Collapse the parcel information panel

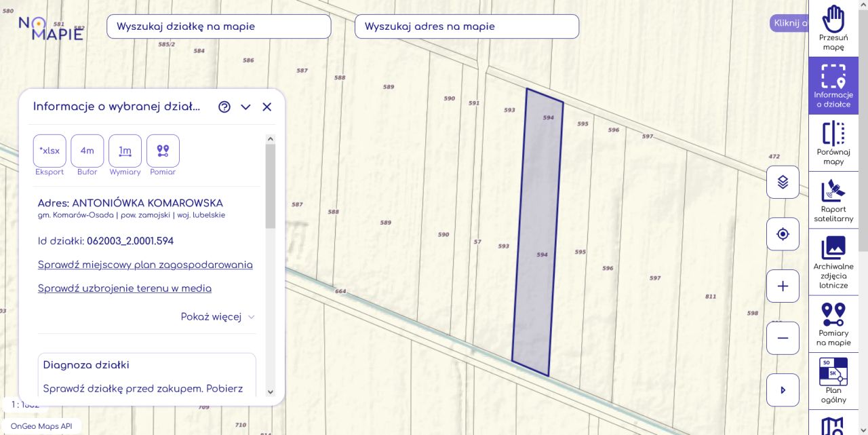tap(245, 107)
